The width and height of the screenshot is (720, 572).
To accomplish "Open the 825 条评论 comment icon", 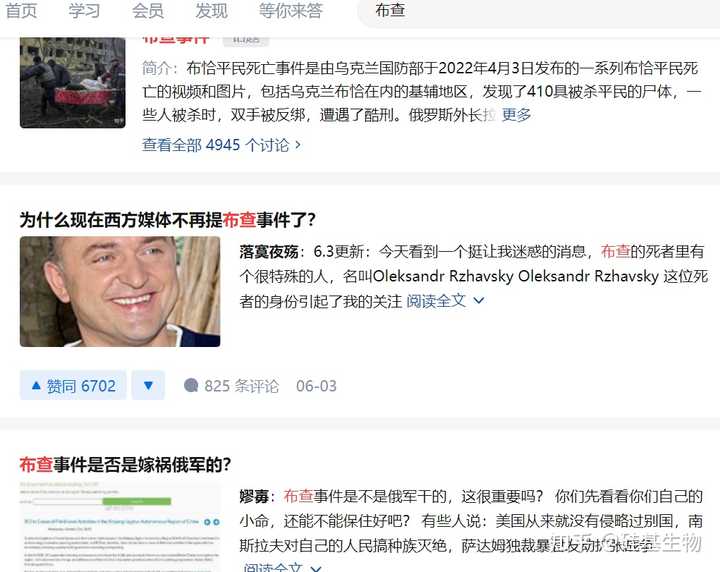I will (x=191, y=386).
